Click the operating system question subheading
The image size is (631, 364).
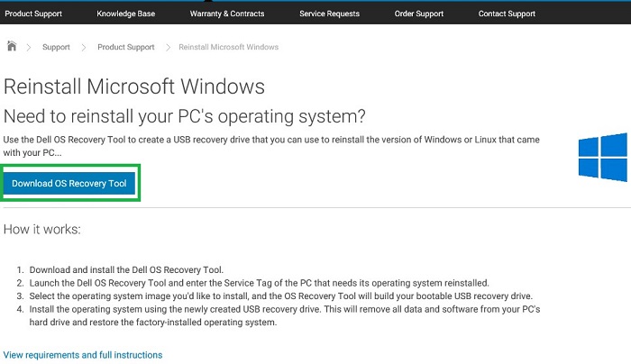tap(184, 116)
